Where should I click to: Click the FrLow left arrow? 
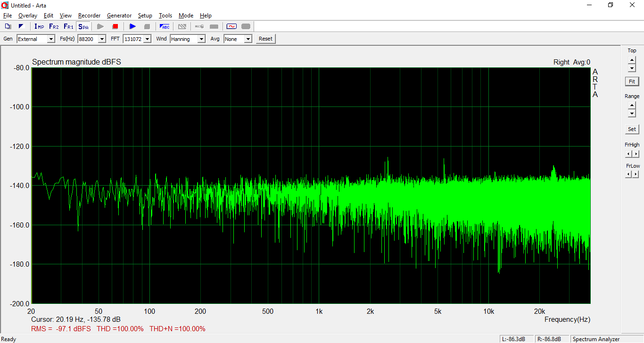tap(628, 174)
